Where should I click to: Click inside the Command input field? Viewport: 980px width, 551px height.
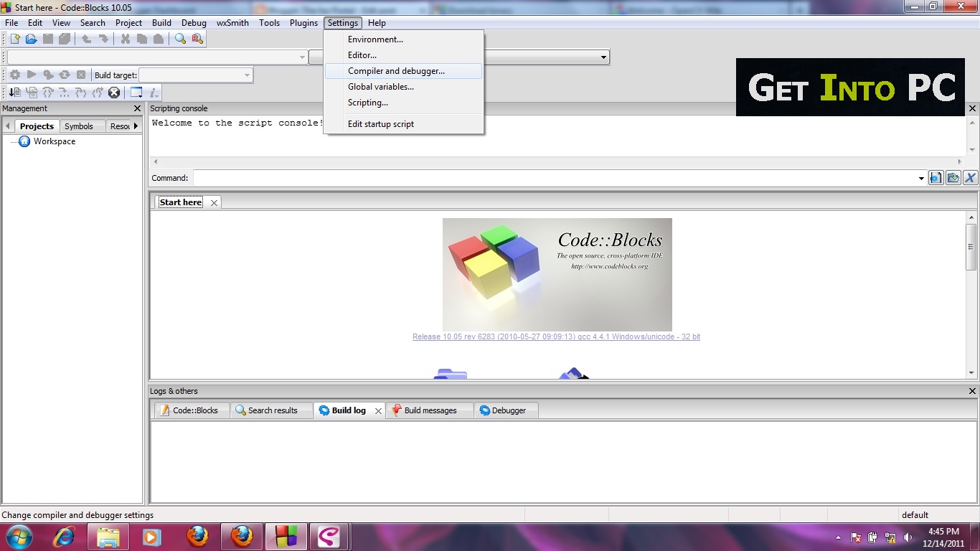555,178
